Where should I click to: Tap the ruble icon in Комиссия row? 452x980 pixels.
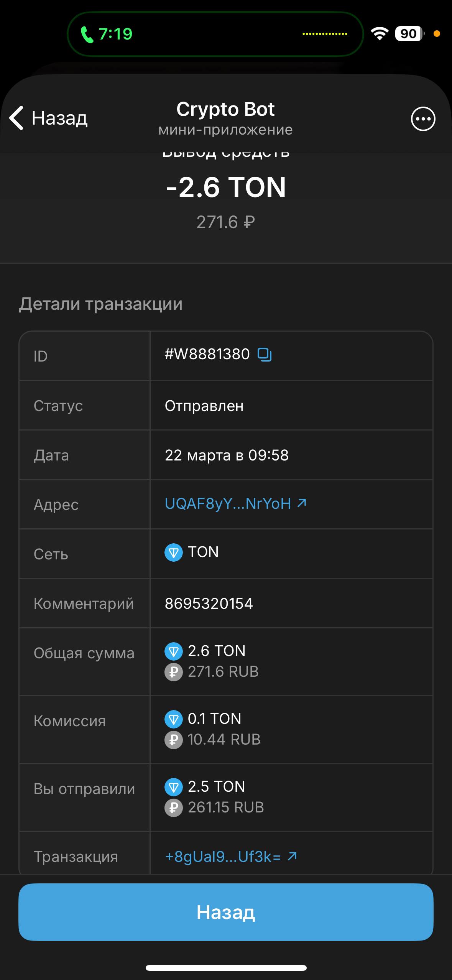coord(173,740)
